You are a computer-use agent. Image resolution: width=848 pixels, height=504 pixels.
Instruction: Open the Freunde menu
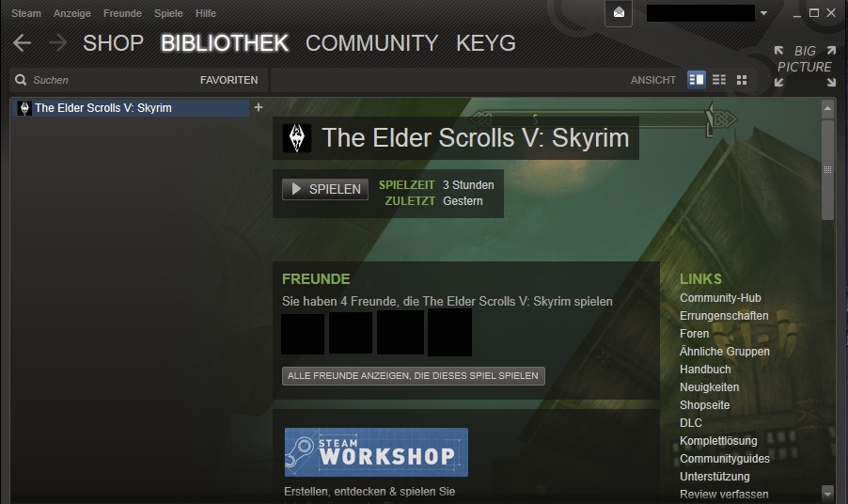pos(122,13)
